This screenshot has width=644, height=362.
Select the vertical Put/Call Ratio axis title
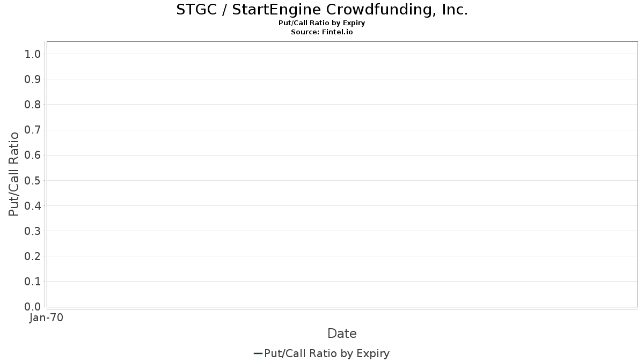(x=14, y=174)
